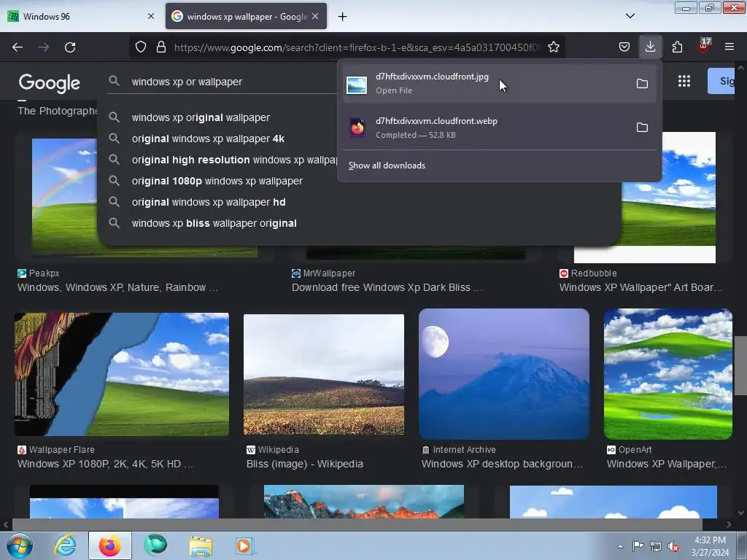Screen dimensions: 747x560
Task: Click the vertical page scrollbar thumb
Action: (740, 366)
